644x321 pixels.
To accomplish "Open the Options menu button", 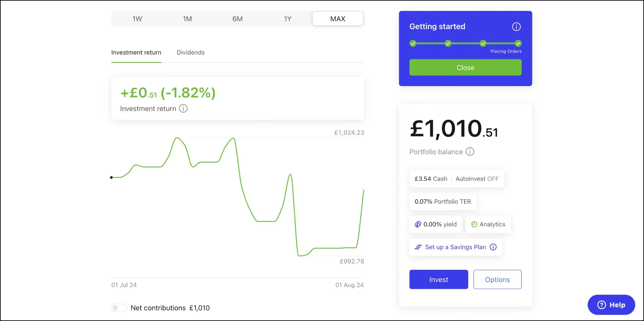I will click(497, 280).
